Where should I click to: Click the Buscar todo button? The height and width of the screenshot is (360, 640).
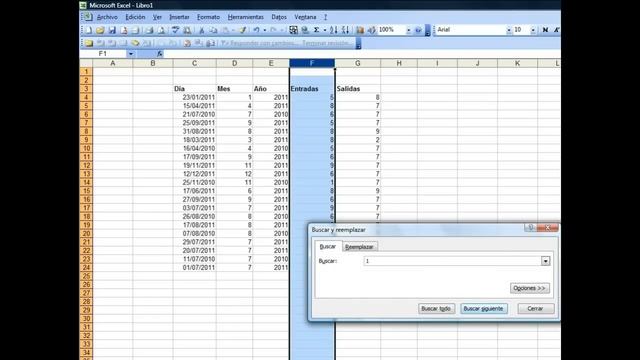coord(436,309)
